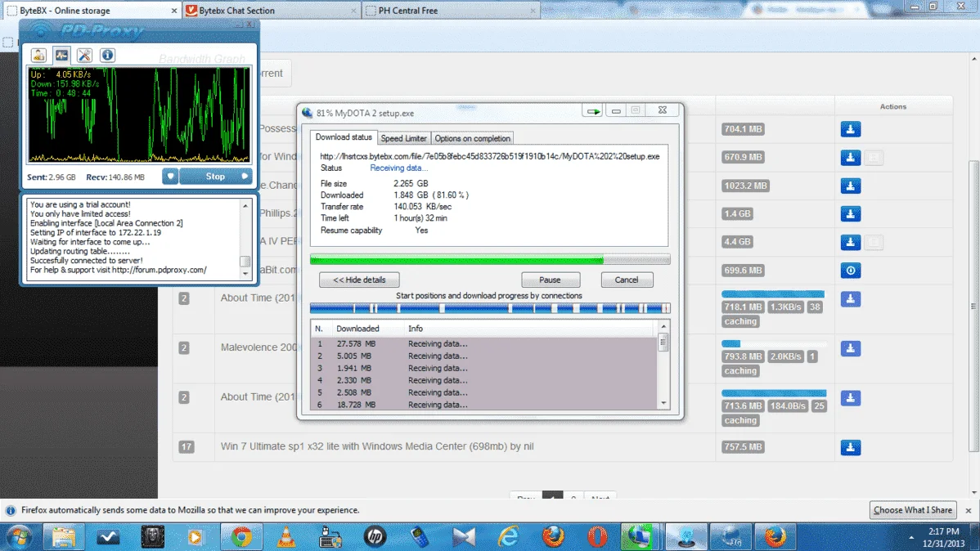
Task: Click download icon for 704.1 MB file
Action: click(x=850, y=129)
